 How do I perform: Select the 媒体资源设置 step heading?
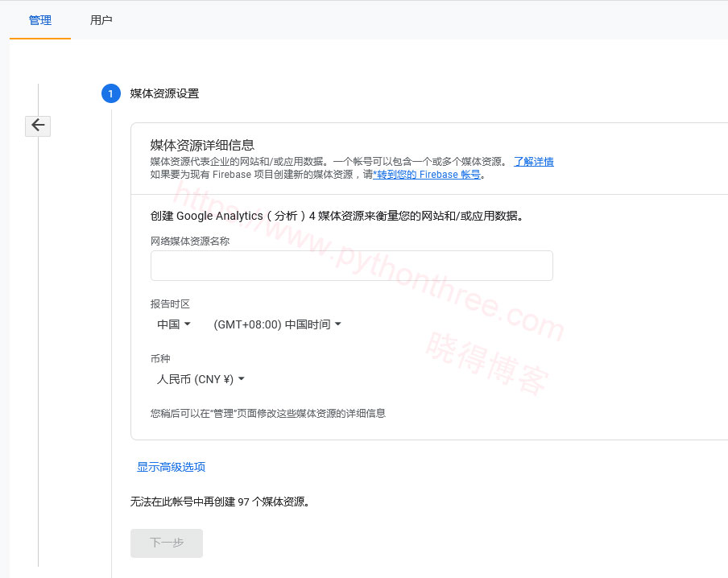(x=164, y=93)
